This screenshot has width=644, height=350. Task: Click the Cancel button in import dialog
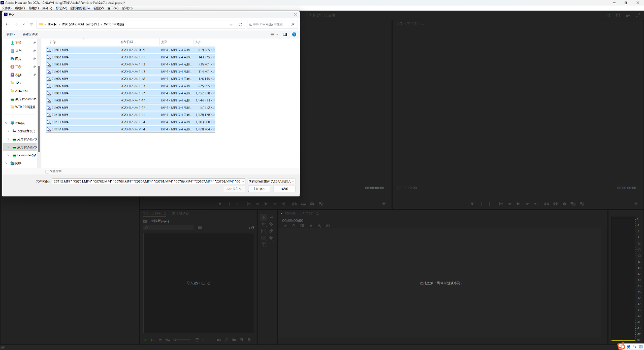pos(284,189)
